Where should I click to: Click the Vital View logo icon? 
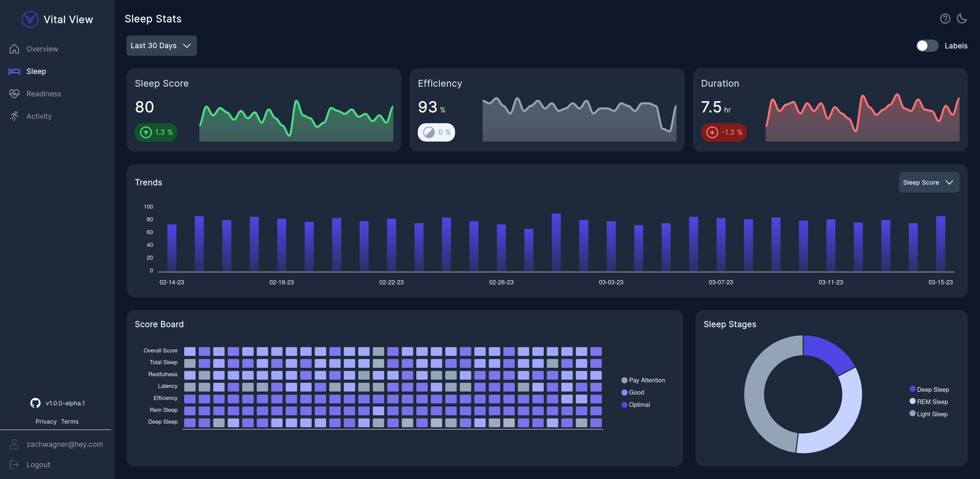[30, 19]
